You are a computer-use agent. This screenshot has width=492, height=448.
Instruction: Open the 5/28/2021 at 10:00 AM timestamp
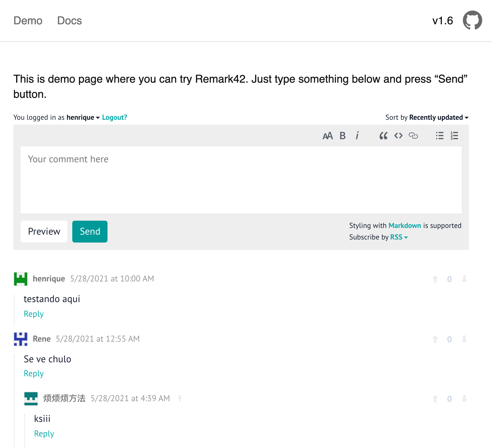tap(112, 279)
